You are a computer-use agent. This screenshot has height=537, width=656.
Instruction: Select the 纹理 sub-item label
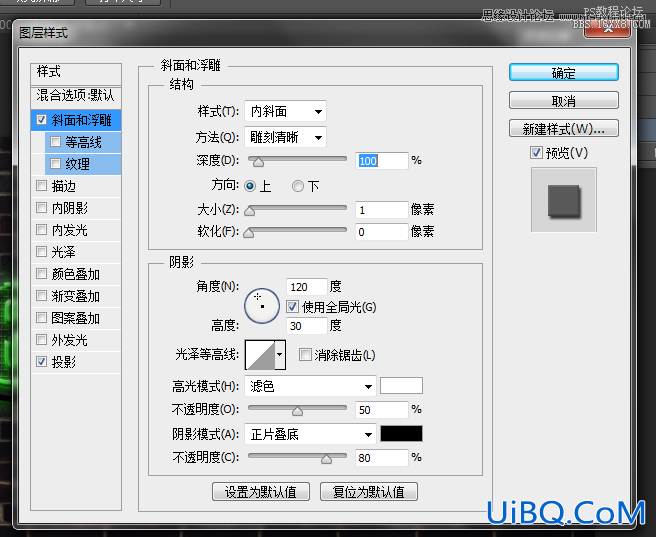pyautogui.click(x=77, y=164)
